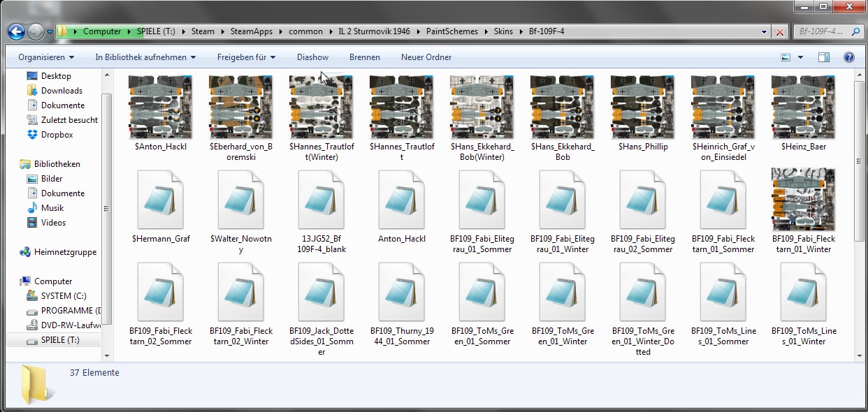Open the recent locations dropdown arrow
Image resolution: width=868 pixels, height=412 pixels.
coord(50,32)
